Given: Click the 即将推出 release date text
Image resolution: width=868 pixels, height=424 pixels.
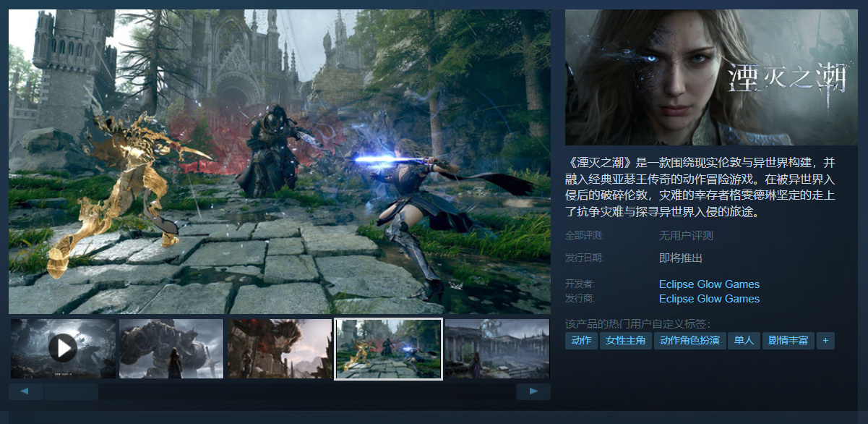Looking at the screenshot, I should click(681, 258).
